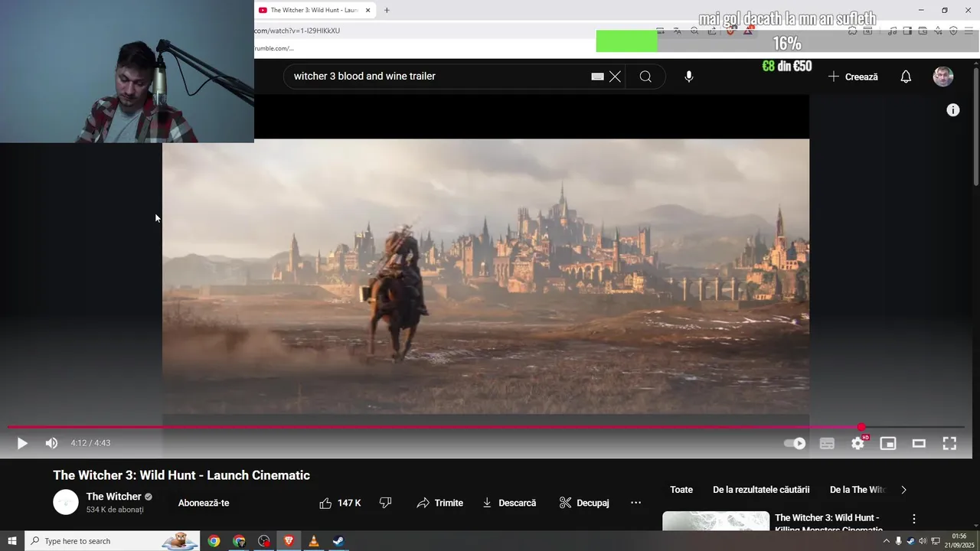Open Brave Wallet toolbar icon
980x551 pixels.
coord(923,31)
